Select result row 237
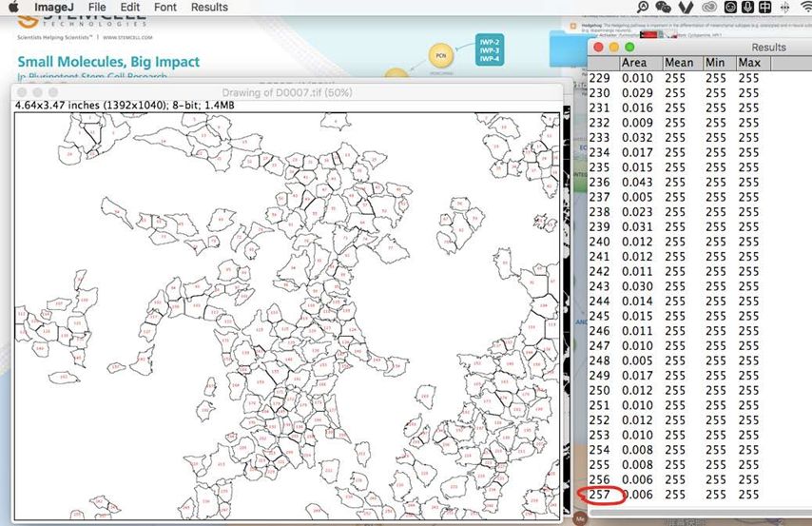812x526 pixels. point(699,198)
